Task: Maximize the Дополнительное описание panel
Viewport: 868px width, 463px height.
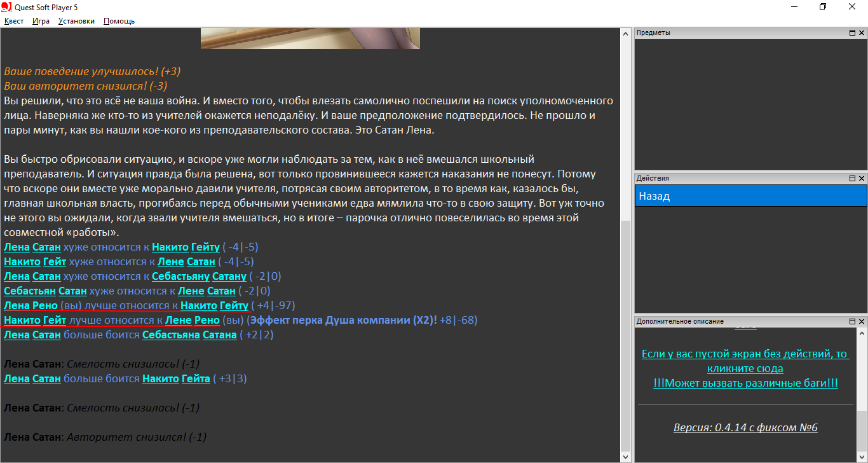Action: click(x=853, y=322)
